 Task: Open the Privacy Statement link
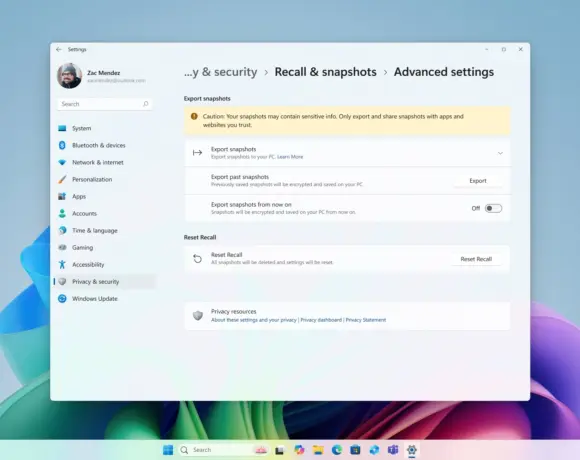tap(365, 320)
